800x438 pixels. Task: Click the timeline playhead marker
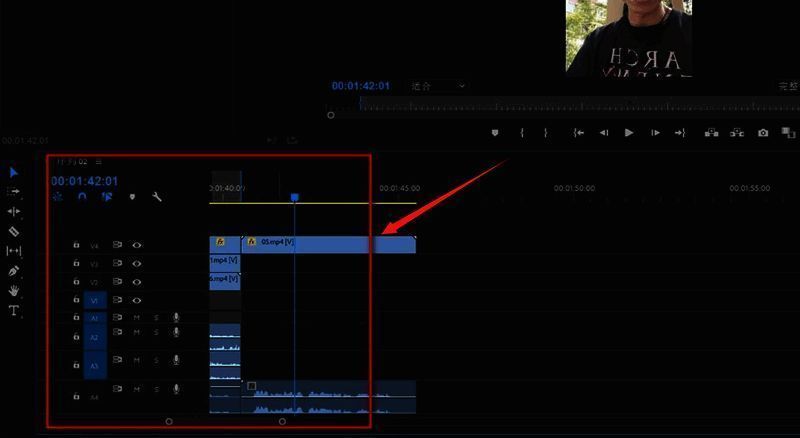tap(294, 197)
